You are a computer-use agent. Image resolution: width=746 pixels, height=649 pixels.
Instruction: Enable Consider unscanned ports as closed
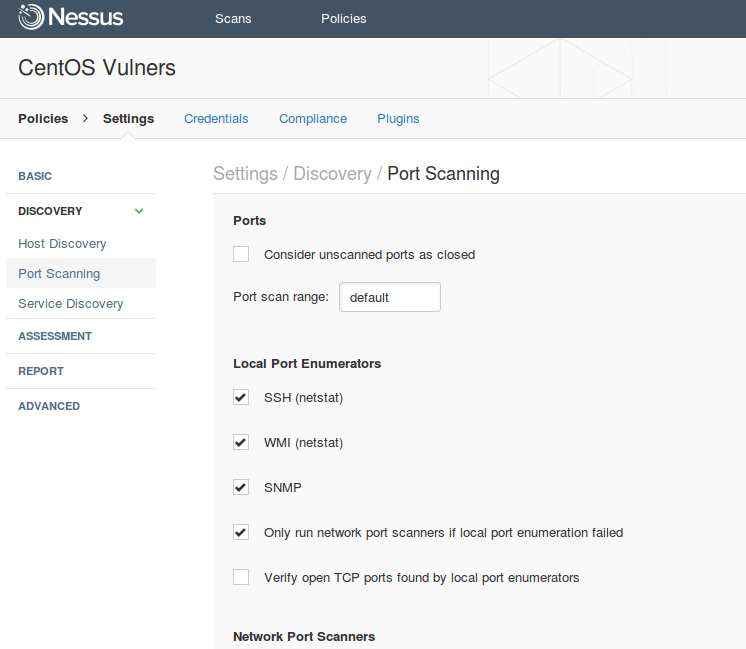click(241, 254)
